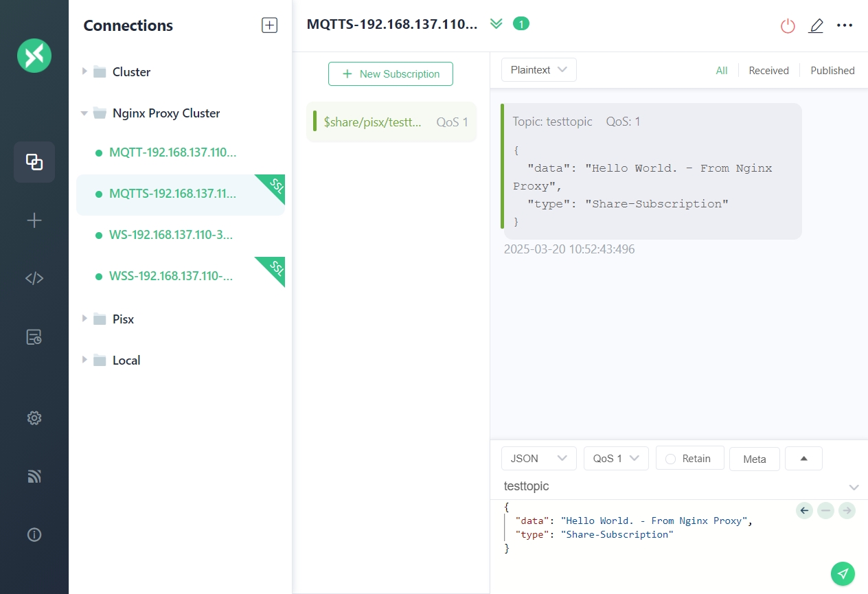This screenshot has height=594, width=868.
Task: Open the About info icon
Action: tap(34, 535)
